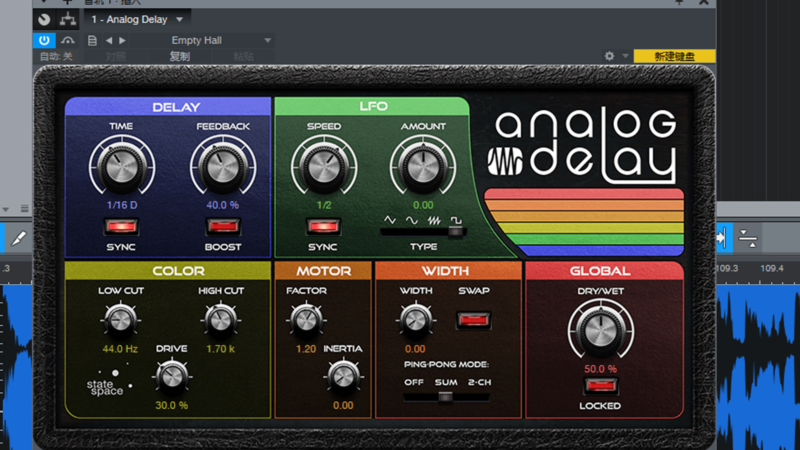
Task: Toggle the LOCKED switch under Dry/Wet
Action: tap(599, 385)
